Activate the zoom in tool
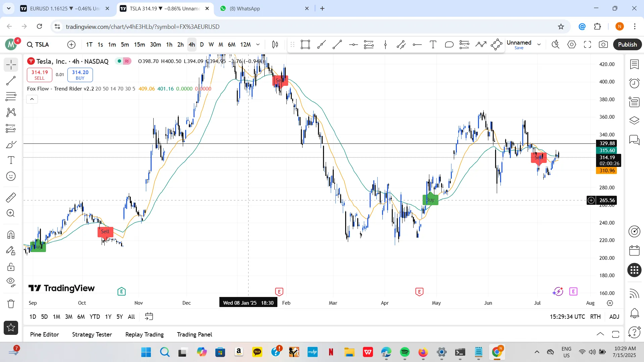644x362 pixels. [x=11, y=213]
